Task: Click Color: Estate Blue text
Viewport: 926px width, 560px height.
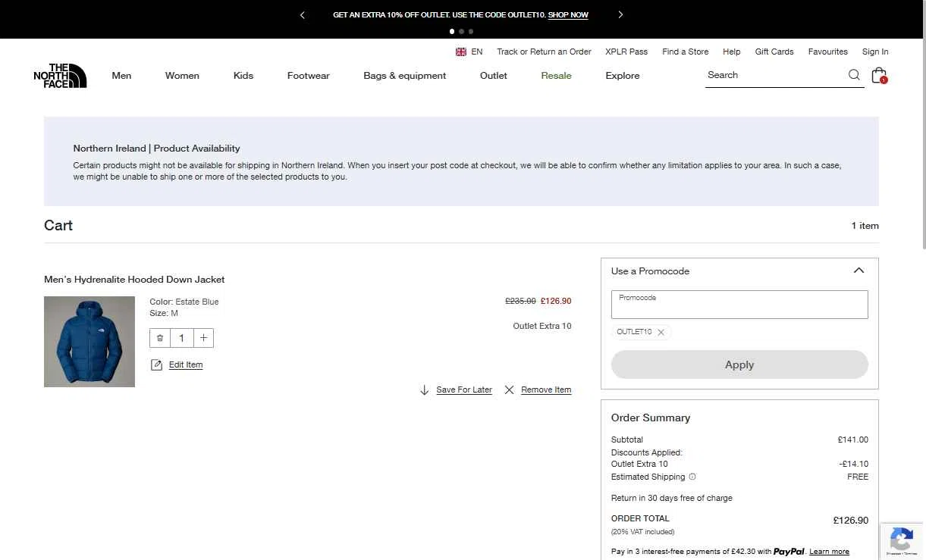Action: point(184,302)
